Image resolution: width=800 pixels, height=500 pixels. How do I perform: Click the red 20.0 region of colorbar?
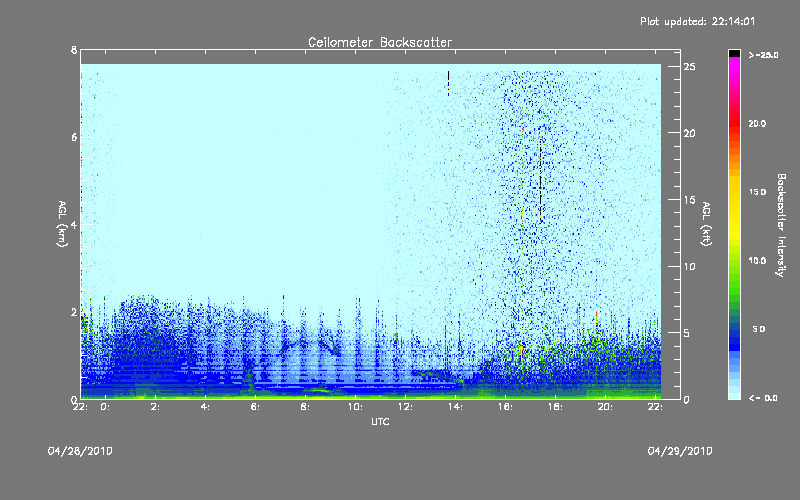(734, 123)
